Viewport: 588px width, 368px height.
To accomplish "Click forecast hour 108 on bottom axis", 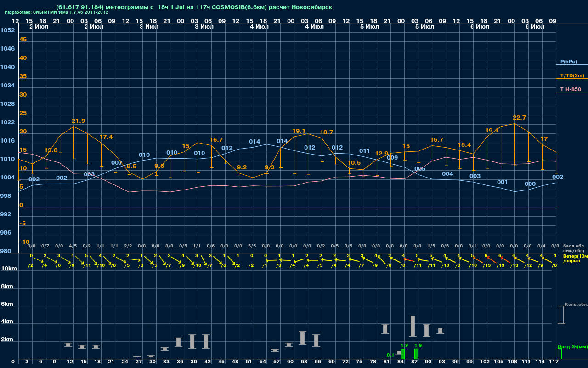I will [513, 362].
